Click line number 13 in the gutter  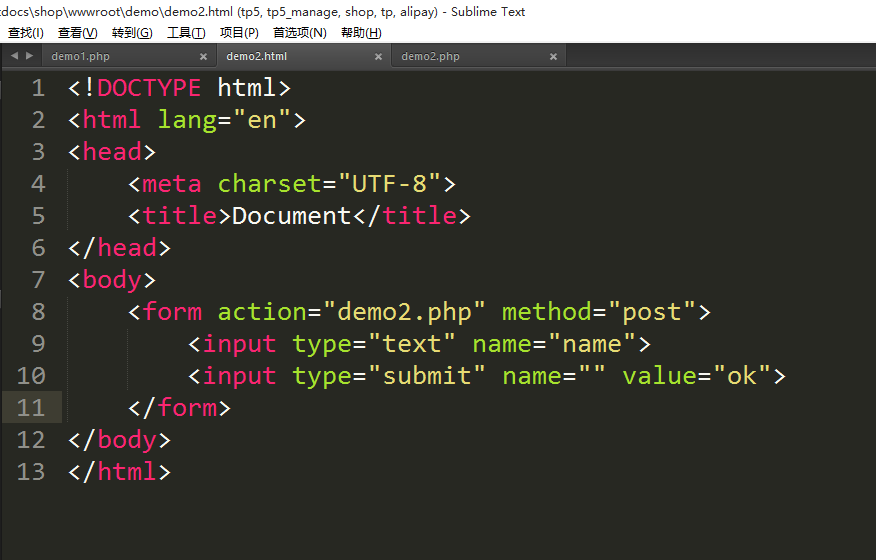[31, 472]
